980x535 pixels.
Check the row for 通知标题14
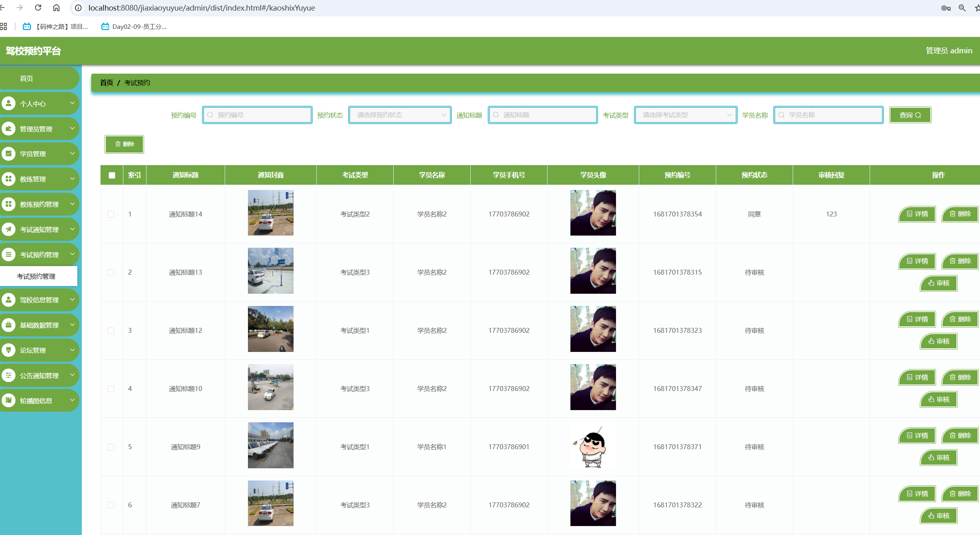pos(111,214)
